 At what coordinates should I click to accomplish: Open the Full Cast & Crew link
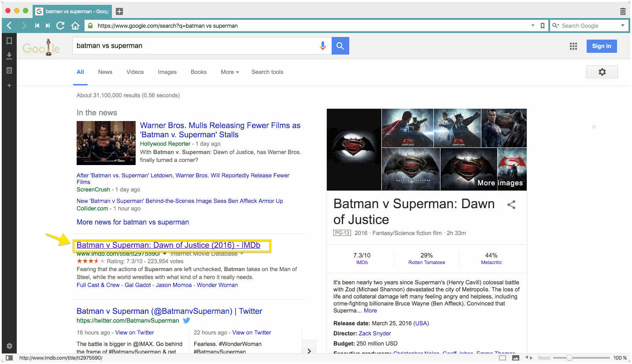coord(98,285)
